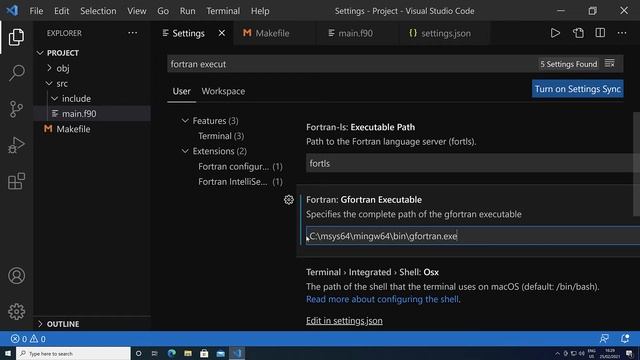The width and height of the screenshot is (640, 360).
Task: Click the feedback icon in status bar
Action: coord(604,338)
